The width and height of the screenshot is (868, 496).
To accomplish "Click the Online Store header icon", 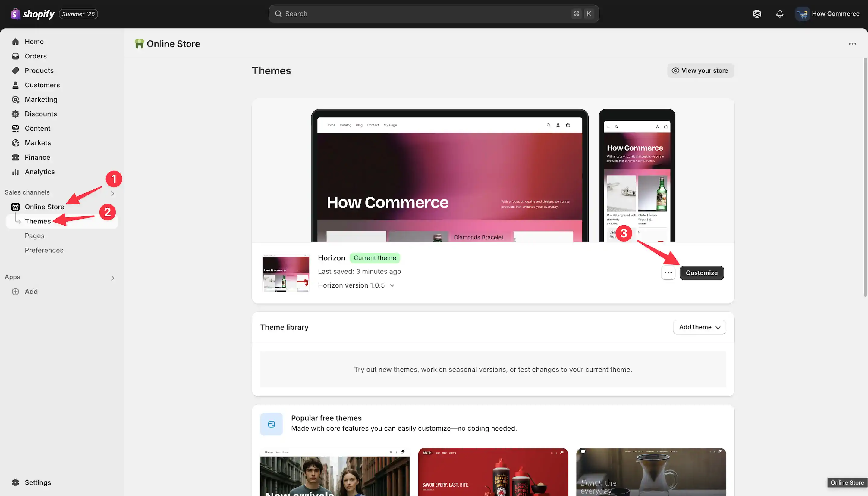I will (139, 44).
